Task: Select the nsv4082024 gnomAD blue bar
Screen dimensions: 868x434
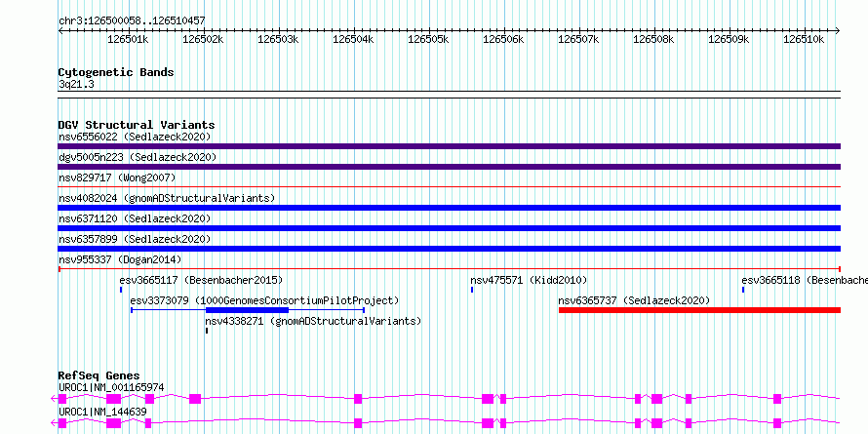Action: click(449, 208)
